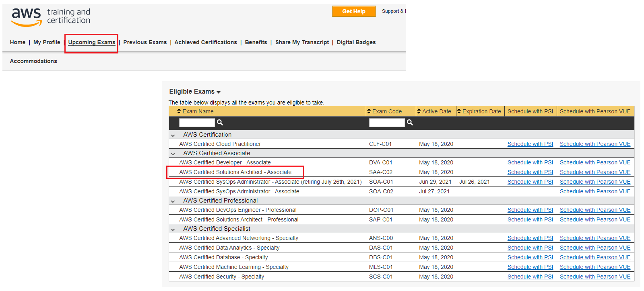The image size is (644, 291).
Task: Click the Jun 29, 2021 active date
Action: pos(435,182)
